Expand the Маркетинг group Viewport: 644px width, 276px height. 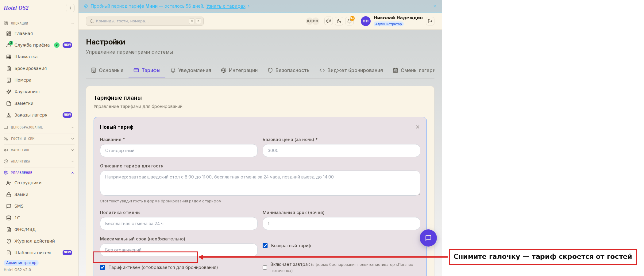39,150
